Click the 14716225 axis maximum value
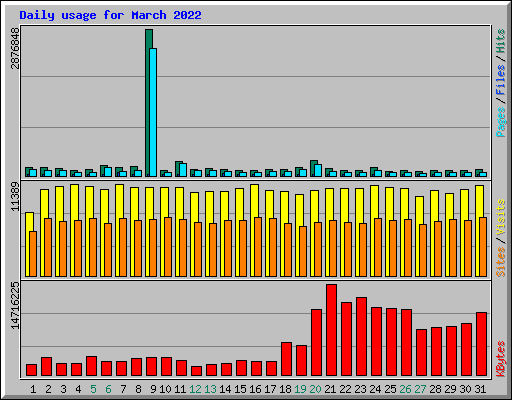The image size is (512, 400). (15, 305)
